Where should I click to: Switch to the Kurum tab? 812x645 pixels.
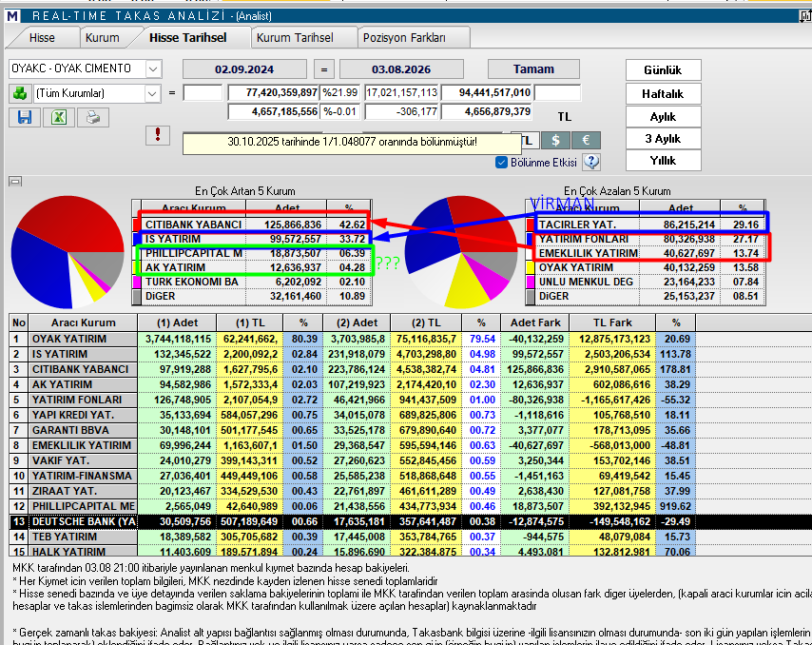pyautogui.click(x=102, y=38)
